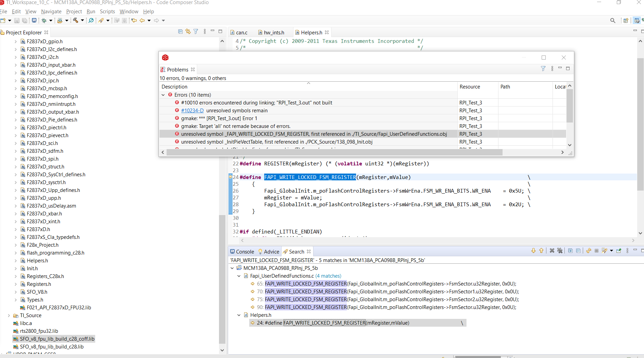Sort problems by Resource column header
The image size is (644, 358).
click(470, 87)
